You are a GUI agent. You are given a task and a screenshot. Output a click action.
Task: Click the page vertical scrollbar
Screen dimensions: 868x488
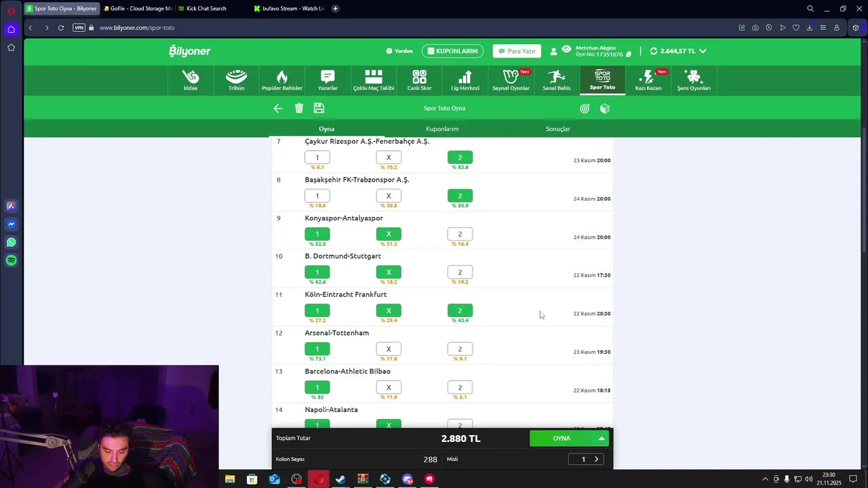point(864,190)
